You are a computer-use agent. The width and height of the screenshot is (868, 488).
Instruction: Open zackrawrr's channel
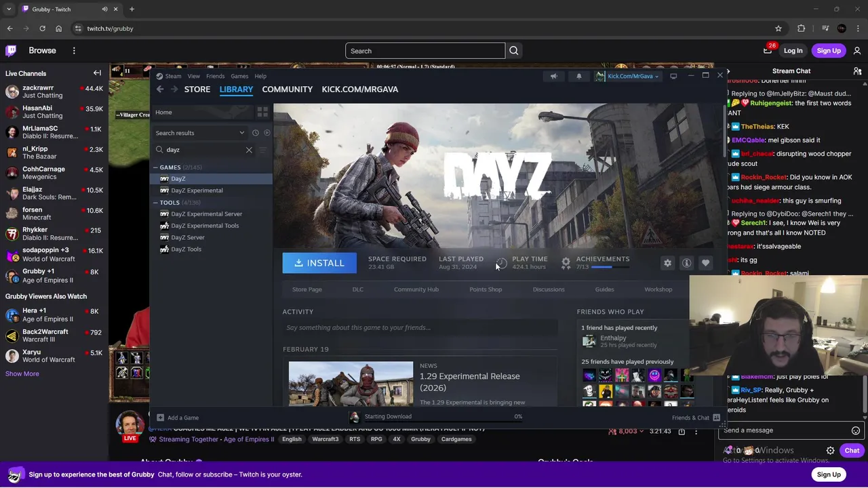54,91
